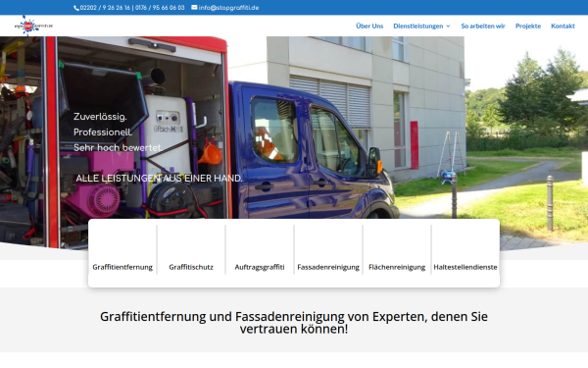The image size is (588, 368).
Task: Click the text 'Sehr hoch bewertet.'
Action: coord(118,148)
